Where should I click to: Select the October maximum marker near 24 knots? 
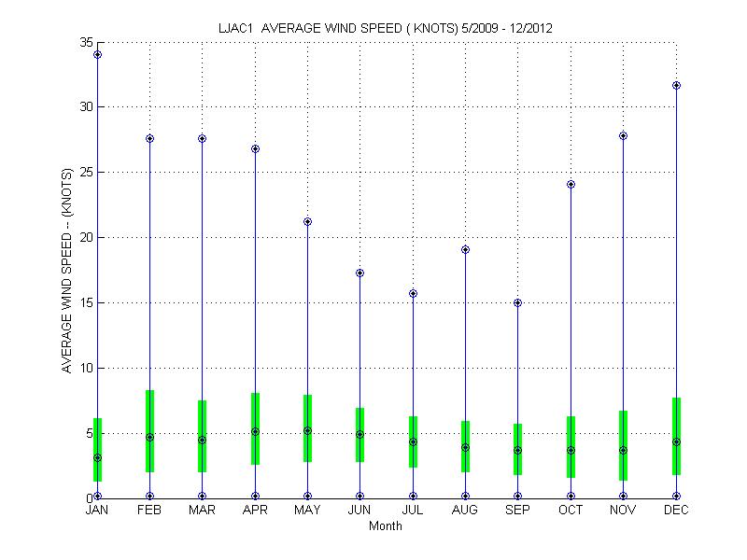pyautogui.click(x=571, y=184)
